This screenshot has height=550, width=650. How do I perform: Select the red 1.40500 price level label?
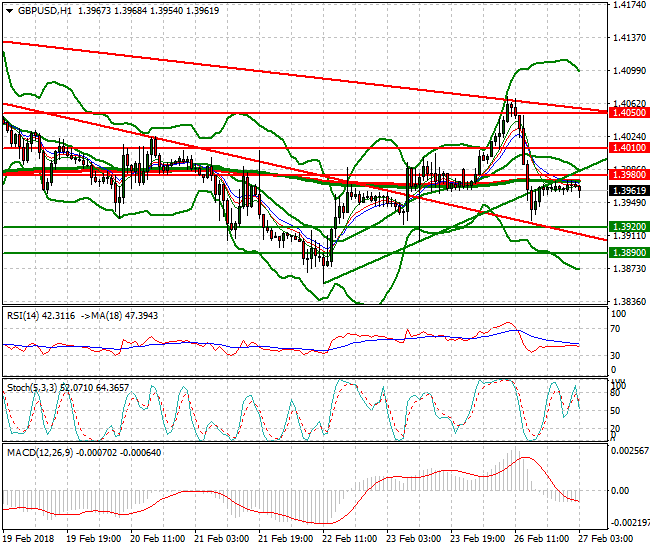(x=629, y=113)
